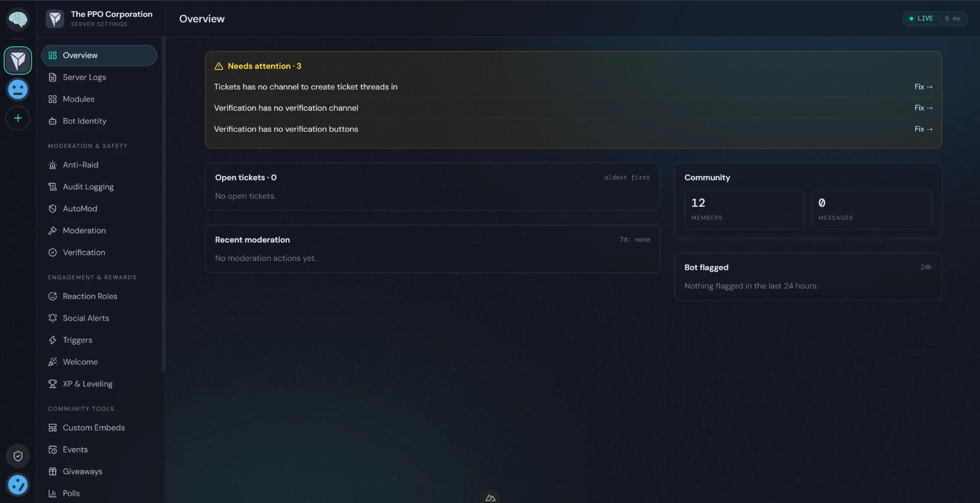Click the Verification checkmark icon

(x=53, y=253)
